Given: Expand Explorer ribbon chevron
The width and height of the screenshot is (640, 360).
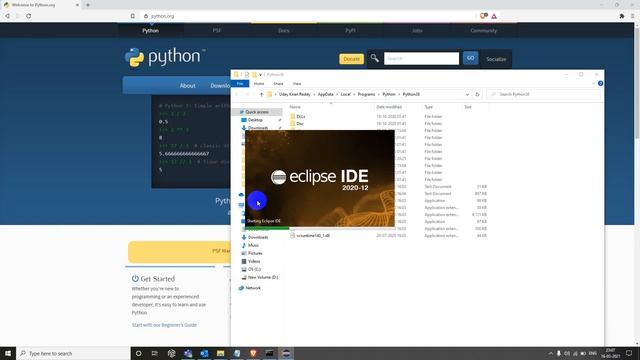Looking at the screenshot, I should point(593,84).
